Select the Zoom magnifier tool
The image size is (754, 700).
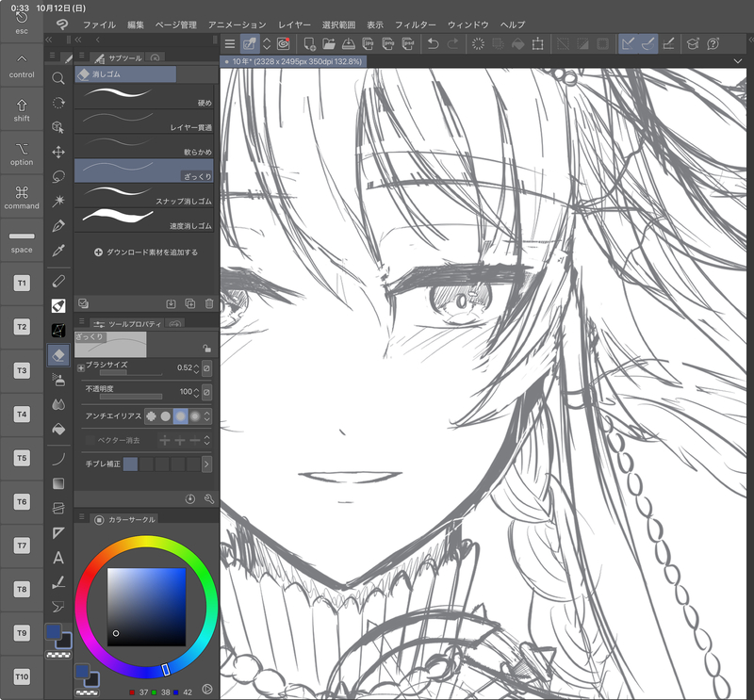tap(58, 78)
